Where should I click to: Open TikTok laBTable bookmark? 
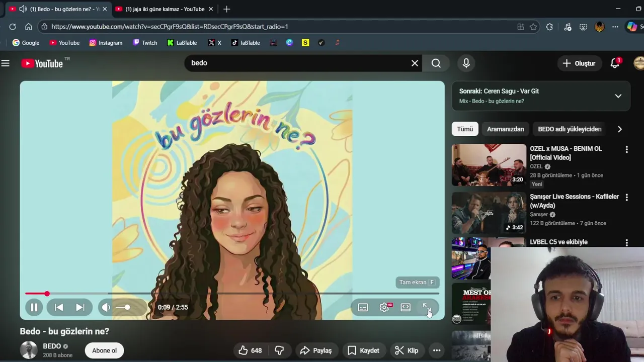click(246, 43)
